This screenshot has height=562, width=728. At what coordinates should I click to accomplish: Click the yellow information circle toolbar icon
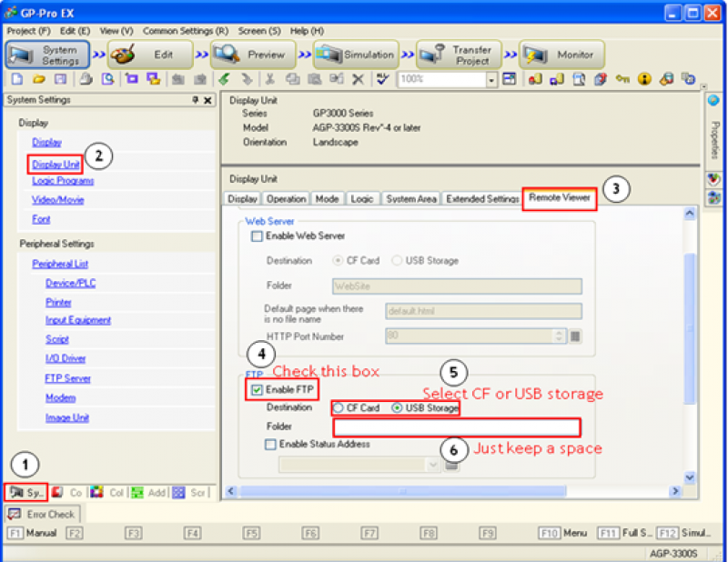point(644,79)
